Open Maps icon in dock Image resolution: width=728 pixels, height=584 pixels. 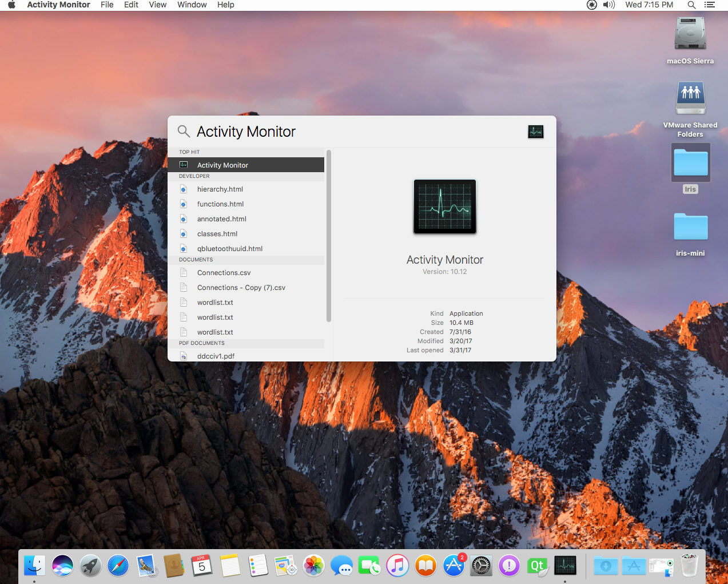click(286, 566)
